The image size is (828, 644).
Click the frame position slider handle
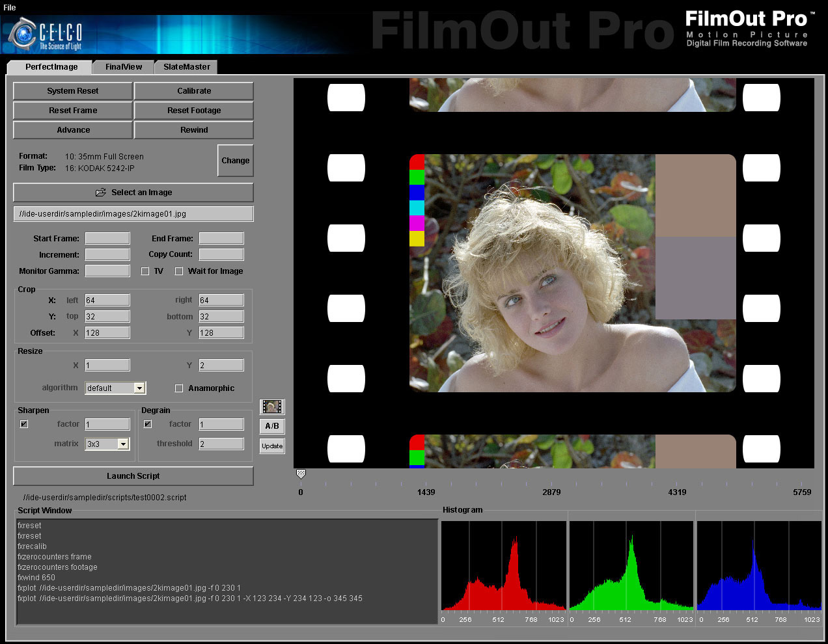pos(301,474)
